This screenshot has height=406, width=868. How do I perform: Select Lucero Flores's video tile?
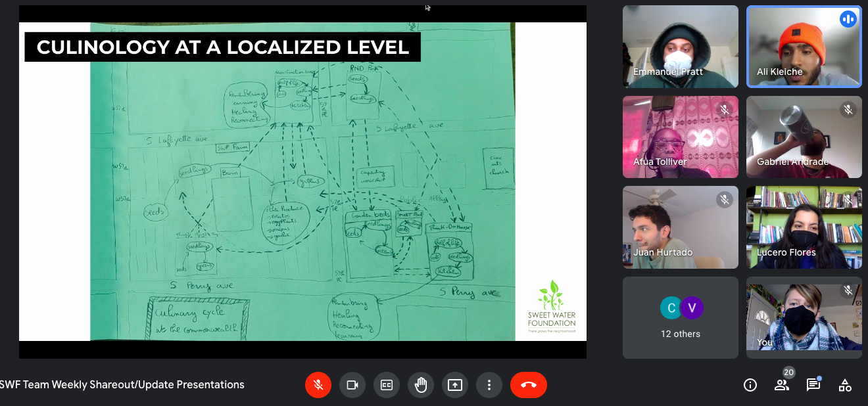click(804, 227)
